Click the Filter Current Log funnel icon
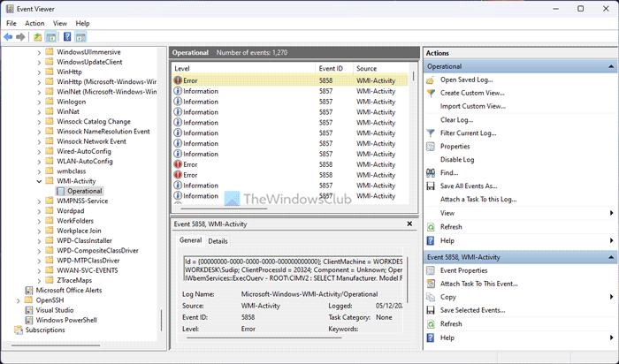 tap(431, 133)
